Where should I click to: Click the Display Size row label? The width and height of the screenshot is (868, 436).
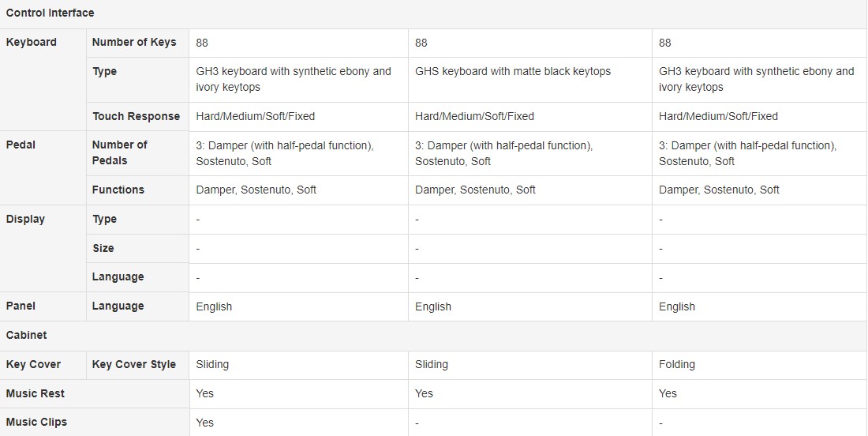tap(103, 248)
